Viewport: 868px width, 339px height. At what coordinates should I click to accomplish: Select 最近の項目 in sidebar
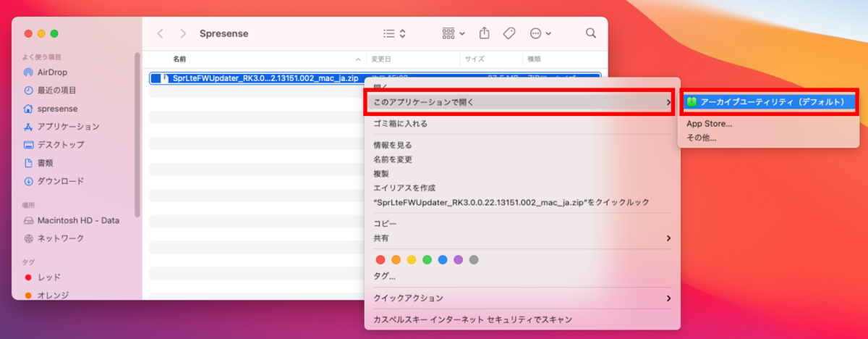click(56, 91)
